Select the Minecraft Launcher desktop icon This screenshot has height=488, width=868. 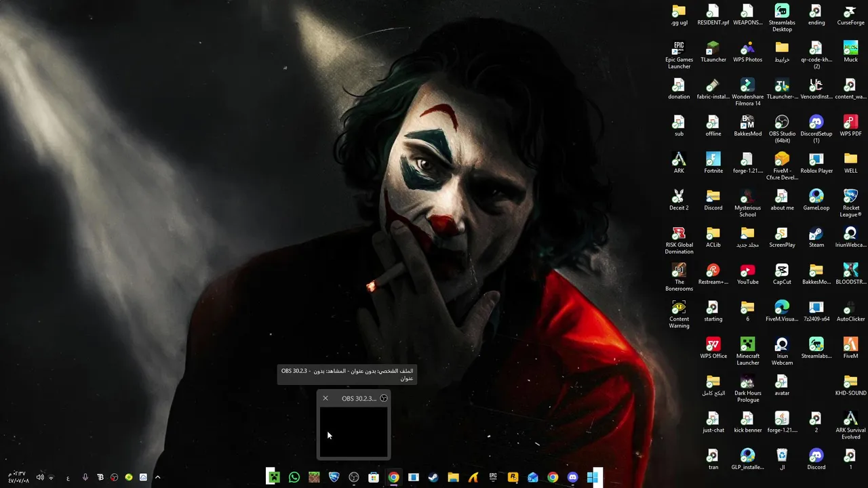pos(747,352)
